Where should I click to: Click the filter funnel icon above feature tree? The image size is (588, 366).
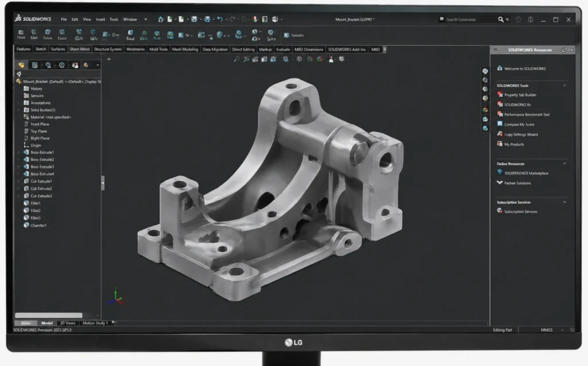(x=19, y=74)
